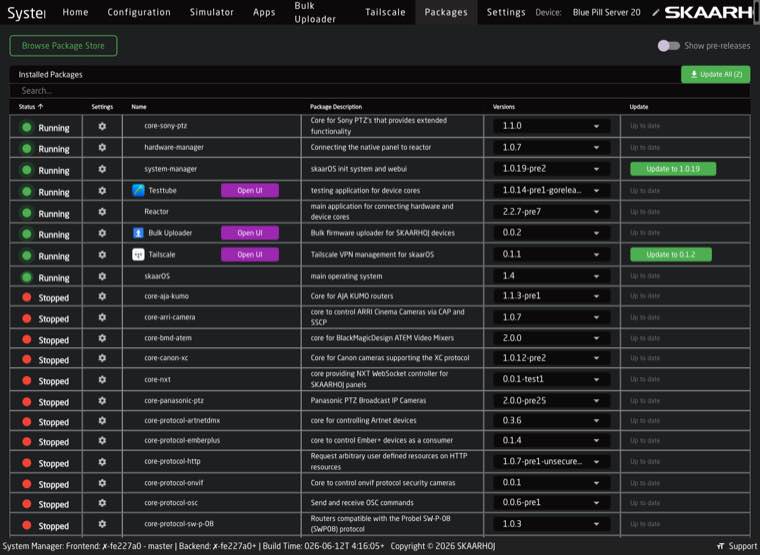Open UI for Testtube

(x=250, y=190)
